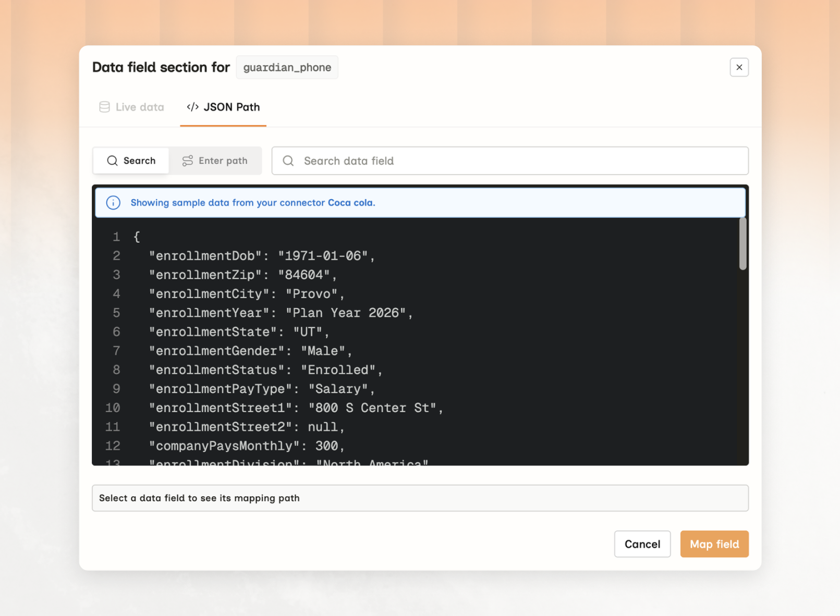This screenshot has width=840, height=616.
Task: Cancel the field mapping
Action: (x=642, y=544)
